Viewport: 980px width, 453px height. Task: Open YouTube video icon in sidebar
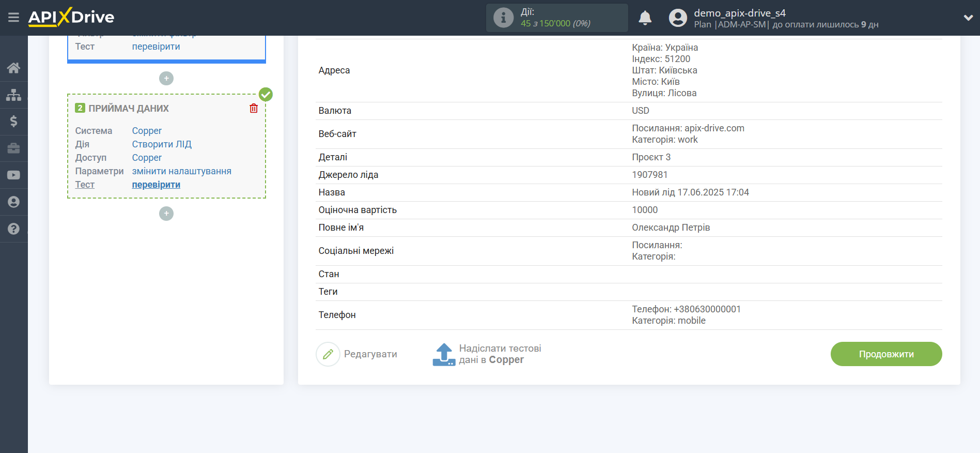(x=13, y=175)
